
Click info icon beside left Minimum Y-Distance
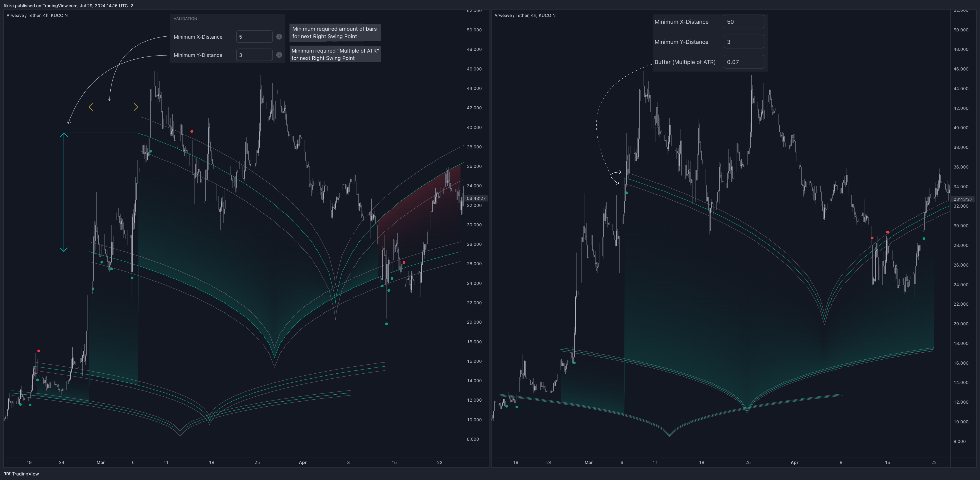click(x=279, y=55)
